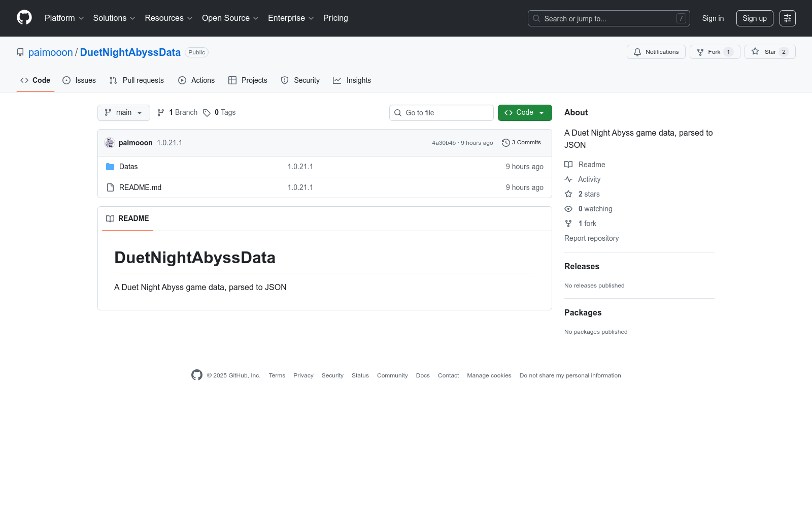Open README.md file
The image size is (812, 508).
(x=141, y=187)
